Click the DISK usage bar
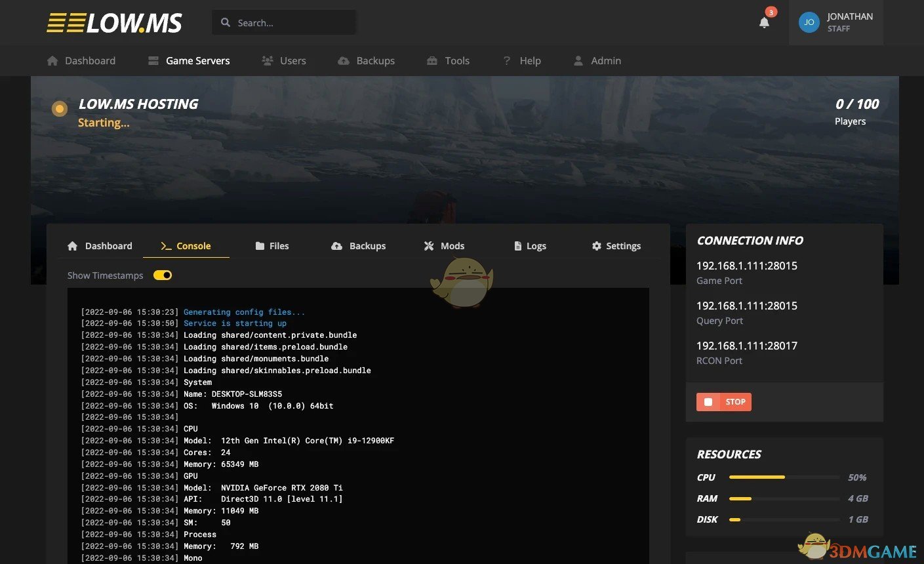Viewport: 924px width, 564px height. pyautogui.click(x=784, y=519)
